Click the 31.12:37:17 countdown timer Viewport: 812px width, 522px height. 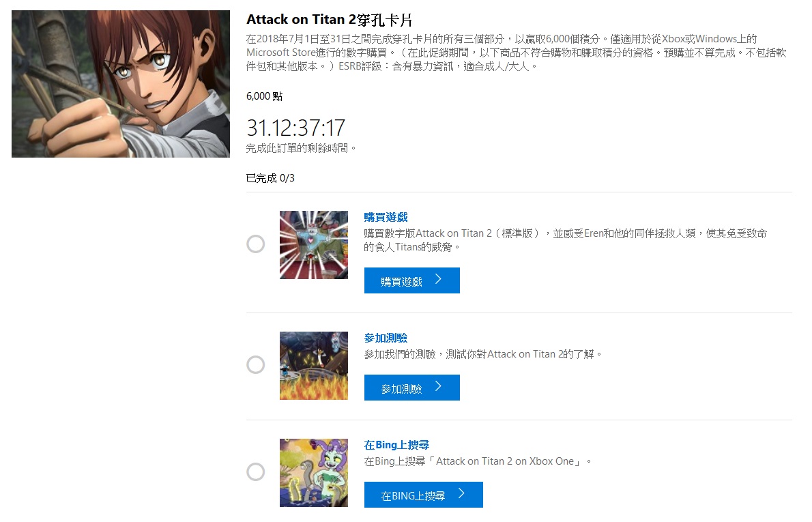click(295, 128)
